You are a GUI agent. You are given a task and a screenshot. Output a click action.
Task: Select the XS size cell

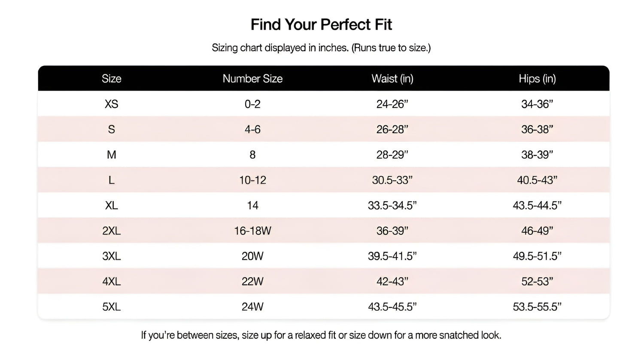tap(111, 104)
